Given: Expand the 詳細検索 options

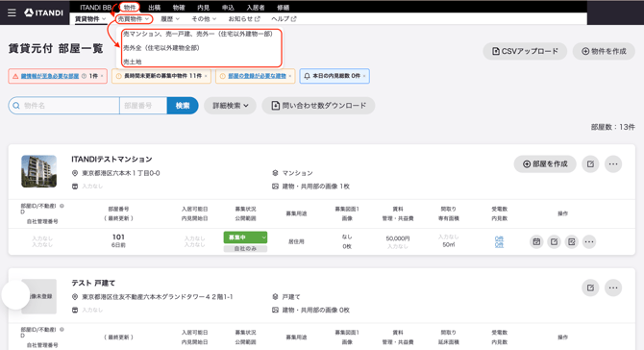Looking at the screenshot, I should click(230, 106).
